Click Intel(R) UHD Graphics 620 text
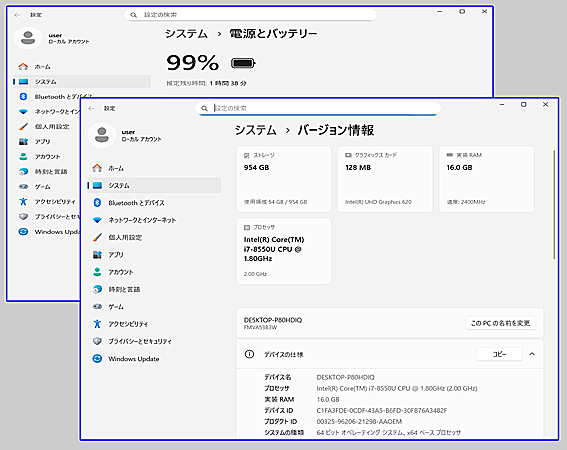 (x=378, y=202)
